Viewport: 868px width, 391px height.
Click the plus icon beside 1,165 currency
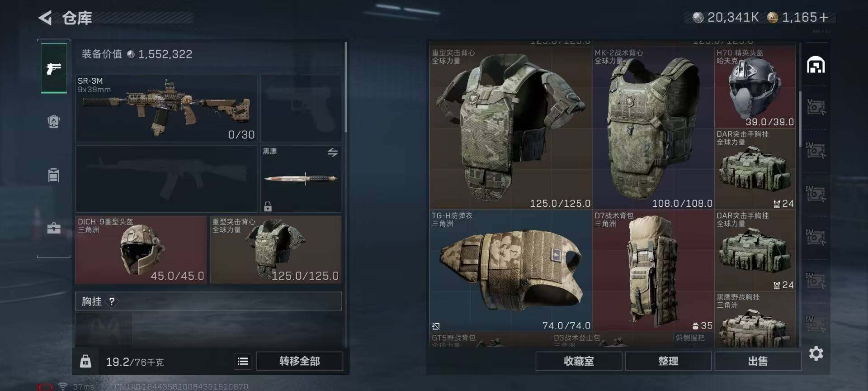(x=824, y=17)
